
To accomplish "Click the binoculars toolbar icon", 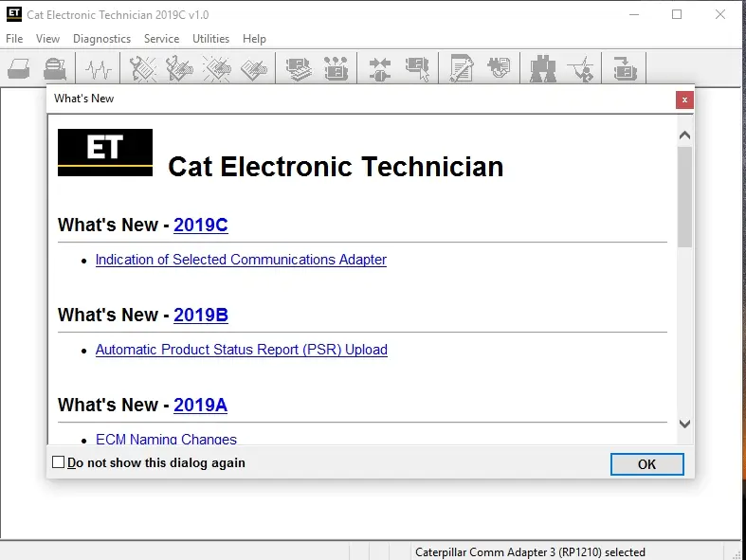I will click(x=543, y=68).
